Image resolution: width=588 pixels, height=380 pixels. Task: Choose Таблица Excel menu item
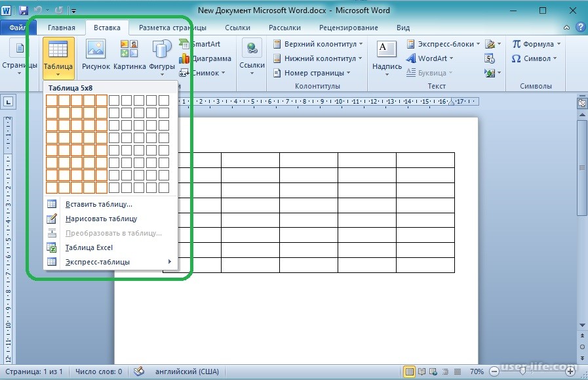pos(110,248)
